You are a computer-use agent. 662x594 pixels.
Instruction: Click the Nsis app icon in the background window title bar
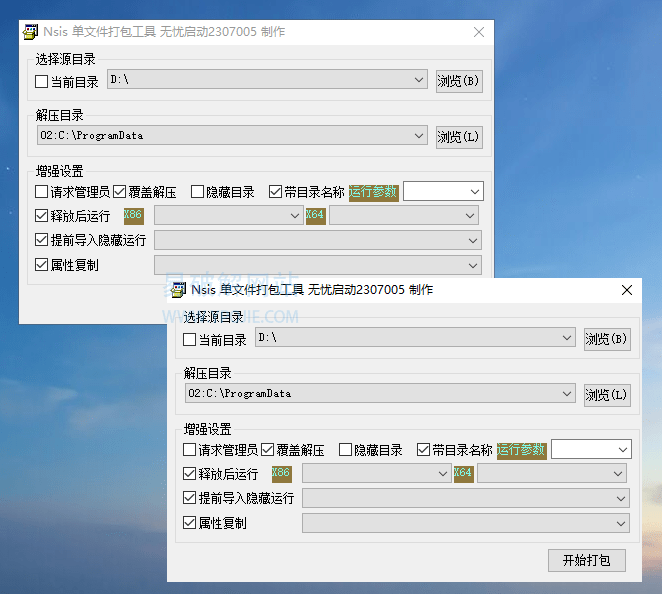click(31, 32)
